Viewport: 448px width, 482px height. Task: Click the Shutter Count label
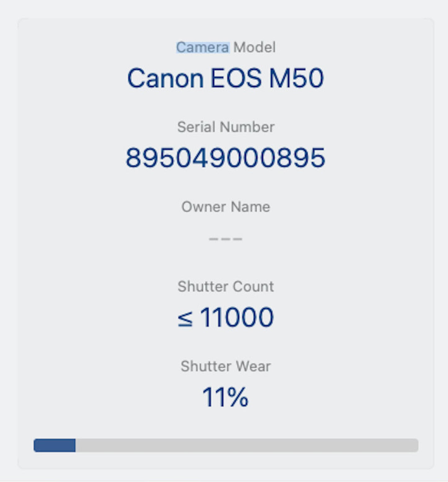[x=226, y=286]
